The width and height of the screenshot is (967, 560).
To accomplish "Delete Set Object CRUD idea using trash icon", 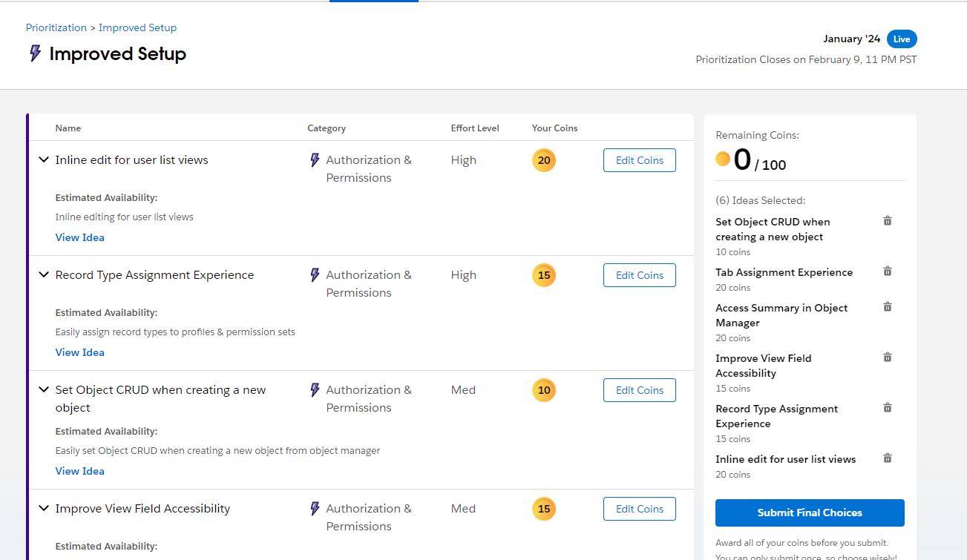I will tap(887, 221).
